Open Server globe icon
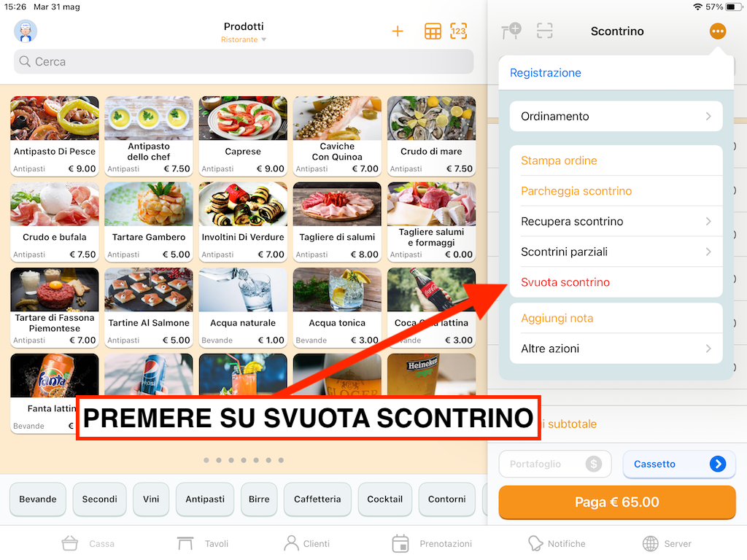The image size is (747, 560). (650, 543)
